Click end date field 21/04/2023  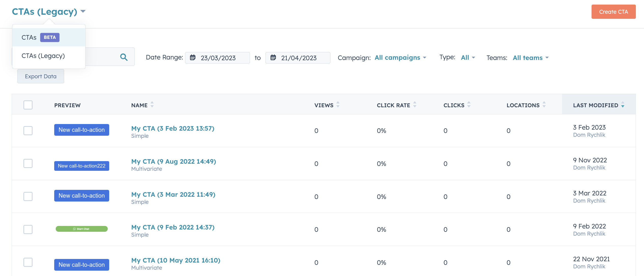[x=298, y=58]
